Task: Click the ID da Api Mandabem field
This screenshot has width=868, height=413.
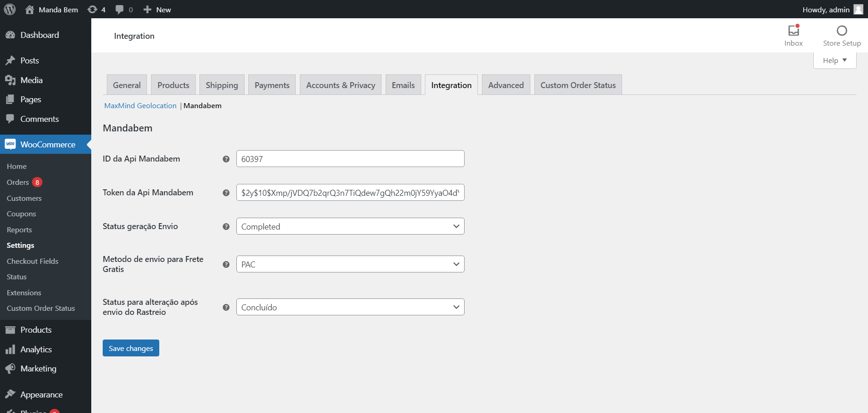Action: [x=350, y=159]
